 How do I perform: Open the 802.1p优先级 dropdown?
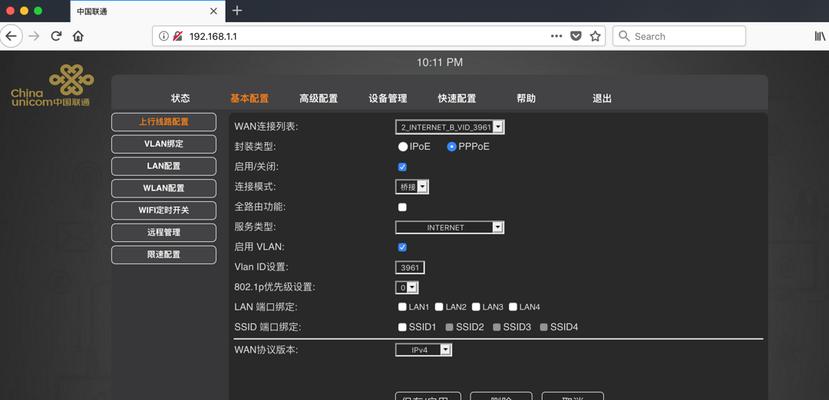(407, 287)
